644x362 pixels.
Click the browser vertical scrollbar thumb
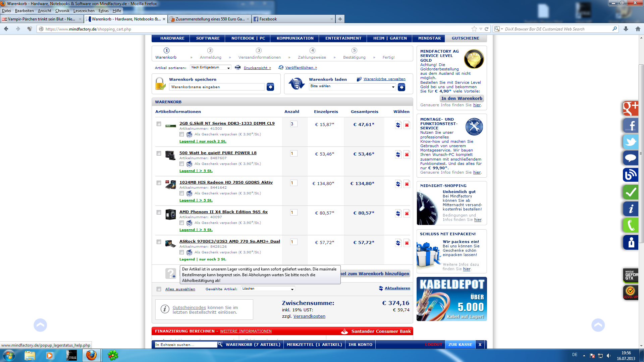[641, 153]
